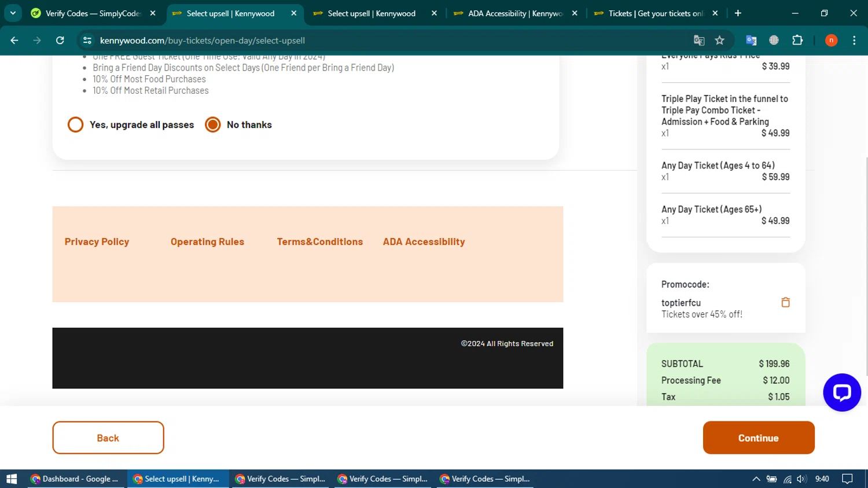Viewport: 868px width, 488px height.
Task: Open the Extensions puzzle icon
Action: (797, 41)
